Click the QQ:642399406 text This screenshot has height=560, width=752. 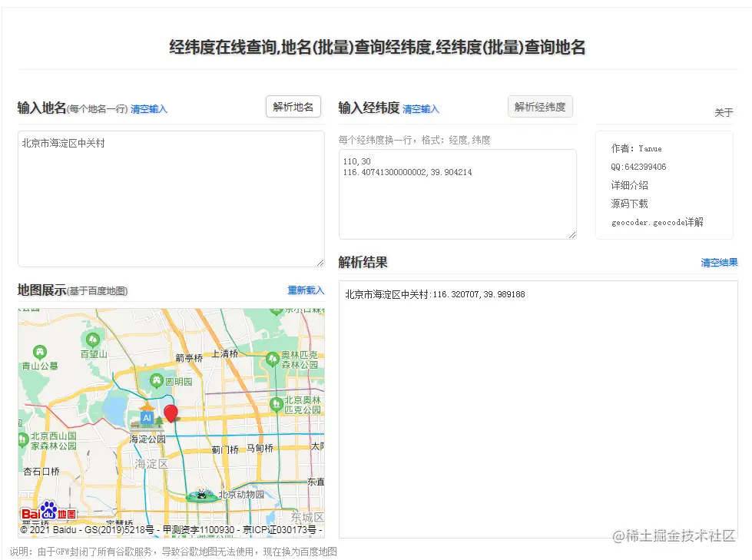click(x=638, y=167)
